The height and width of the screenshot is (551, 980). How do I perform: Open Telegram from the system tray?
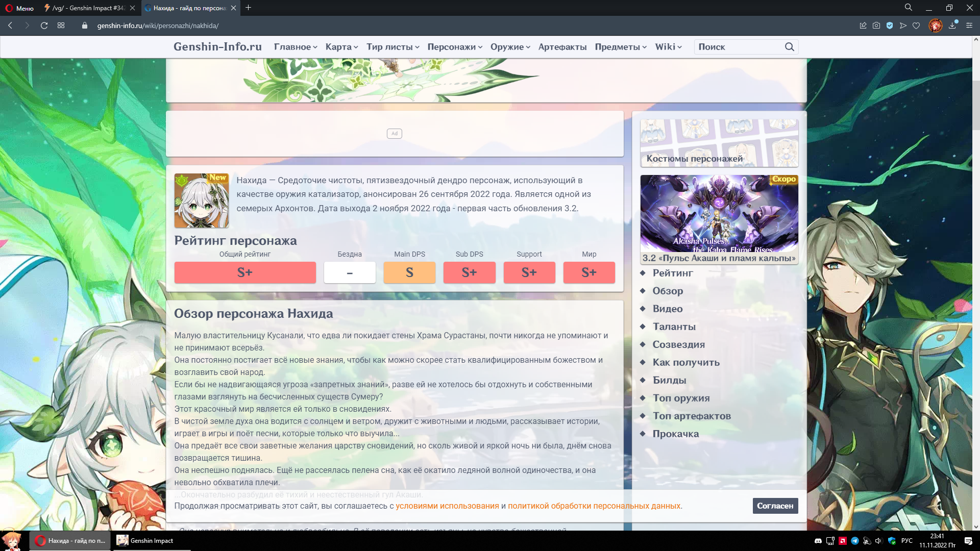854,541
